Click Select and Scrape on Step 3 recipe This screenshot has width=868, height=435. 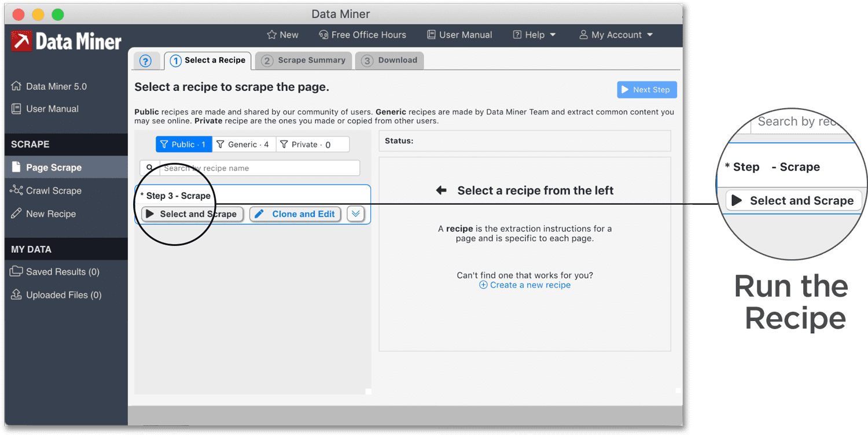(192, 214)
